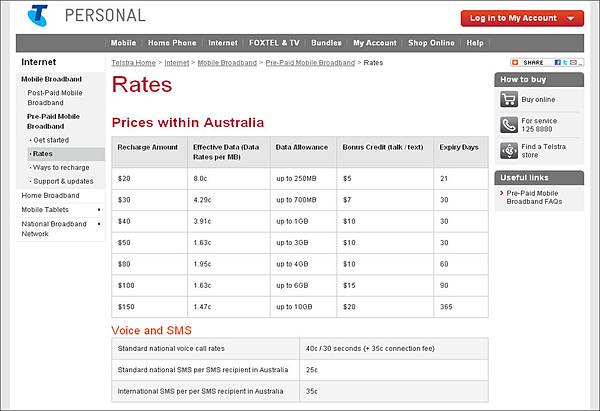This screenshot has height=411, width=600.
Task: Click the Standard national SMS row label
Action: [203, 370]
